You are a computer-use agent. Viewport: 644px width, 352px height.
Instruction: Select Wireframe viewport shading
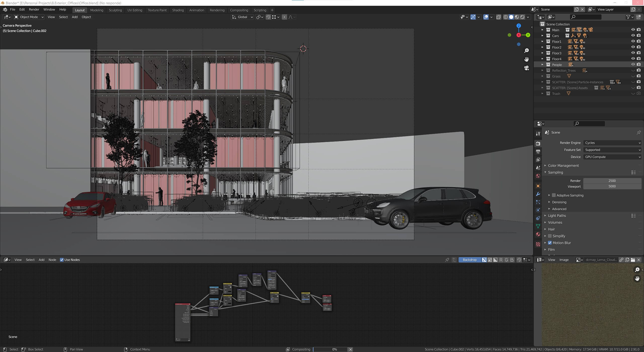click(506, 17)
